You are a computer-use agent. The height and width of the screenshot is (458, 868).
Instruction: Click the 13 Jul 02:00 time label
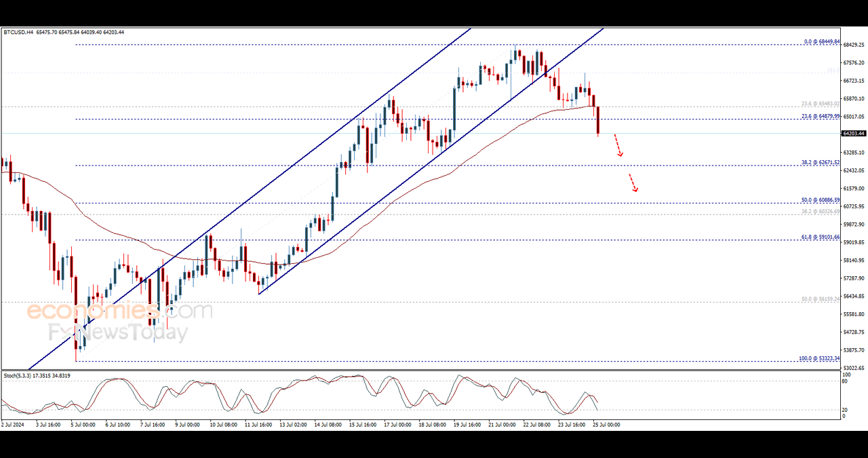click(x=293, y=425)
